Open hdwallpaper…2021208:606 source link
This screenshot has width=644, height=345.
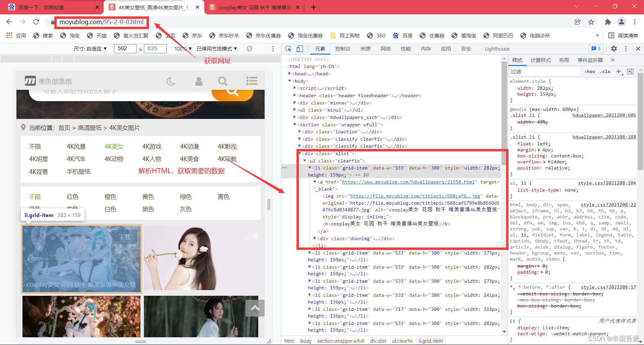pos(604,115)
